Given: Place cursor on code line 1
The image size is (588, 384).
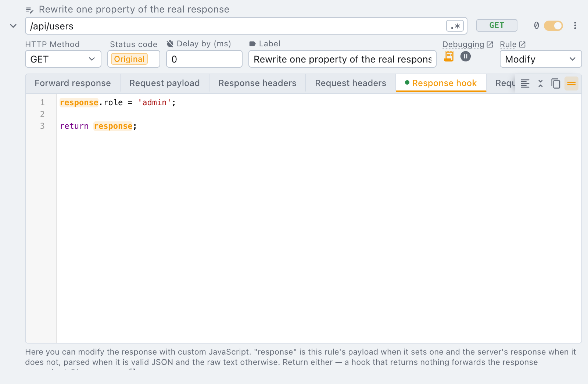Looking at the screenshot, I should 118,103.
